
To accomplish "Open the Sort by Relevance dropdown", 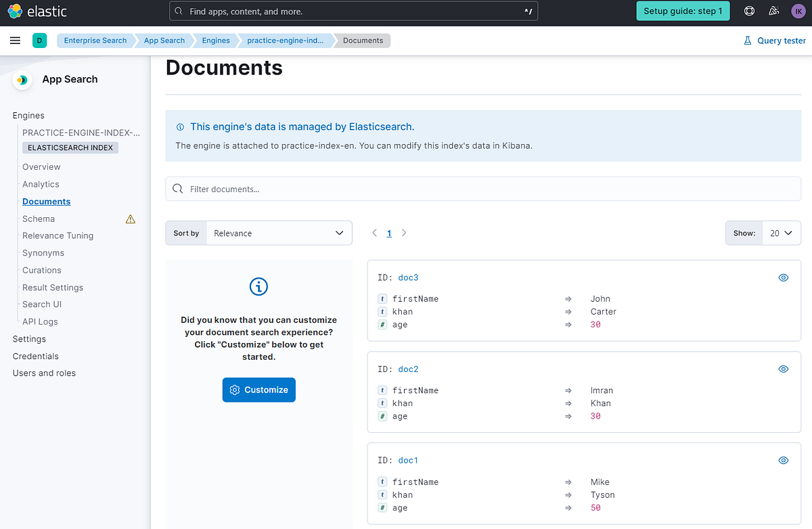I will point(279,233).
